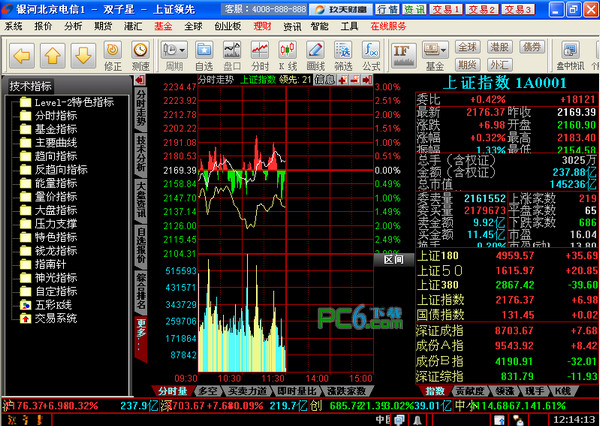Screen dimensions: 600x426
Task: Open the 公式 formula tool
Action: (x=371, y=56)
